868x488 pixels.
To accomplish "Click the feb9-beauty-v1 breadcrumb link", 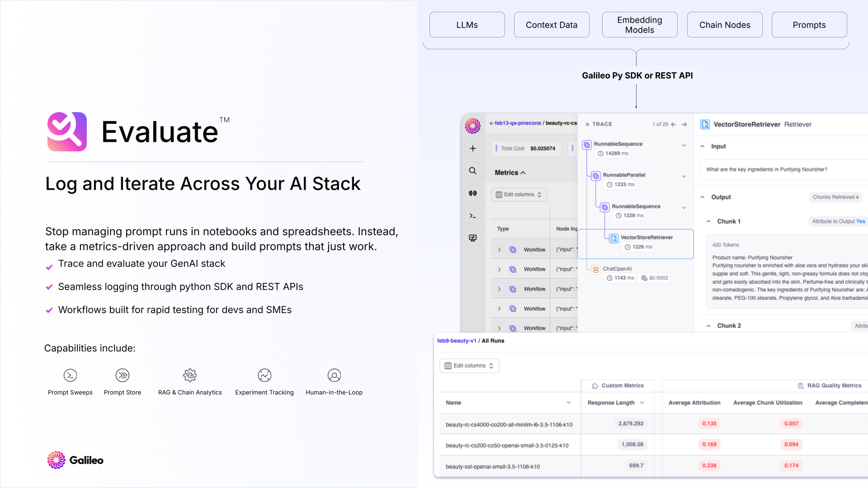I will pyautogui.click(x=457, y=341).
